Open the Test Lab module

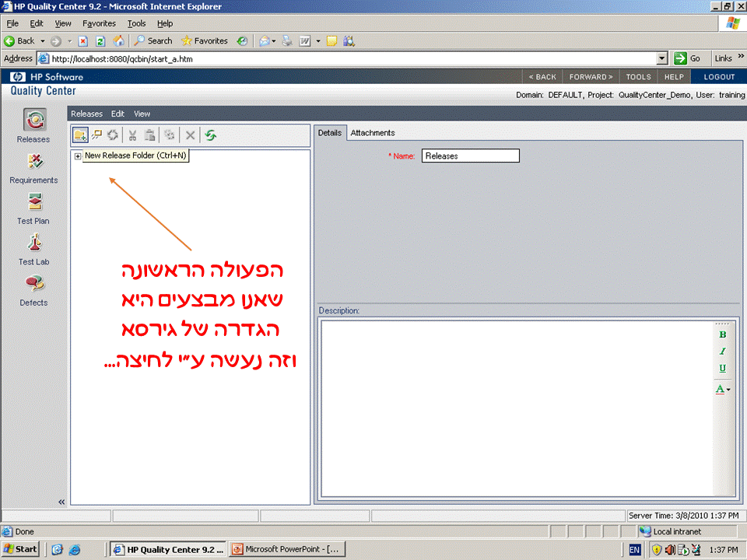click(33, 250)
